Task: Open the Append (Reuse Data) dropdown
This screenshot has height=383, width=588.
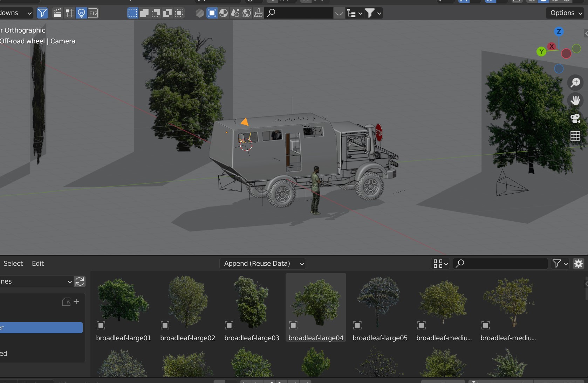Action: [x=263, y=264]
